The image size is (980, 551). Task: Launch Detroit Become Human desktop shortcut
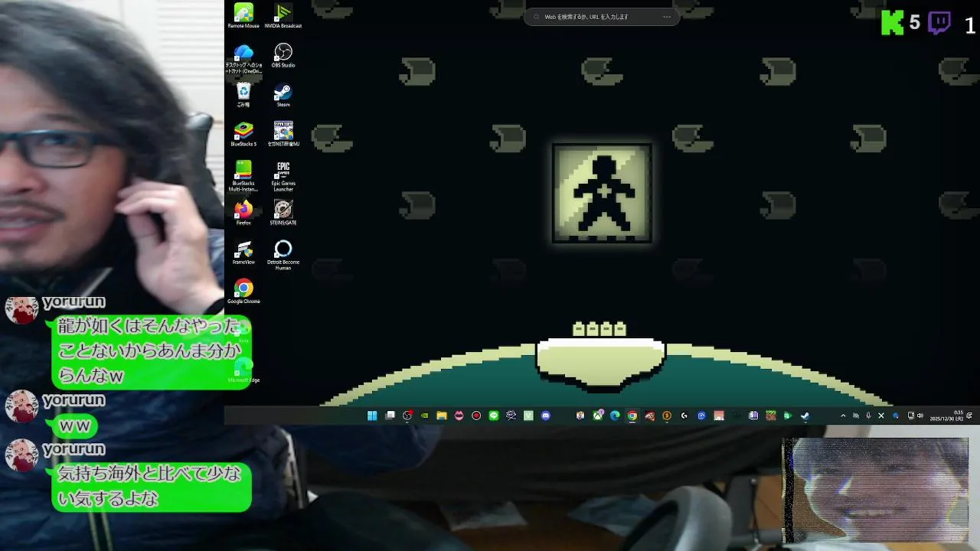[x=283, y=255]
